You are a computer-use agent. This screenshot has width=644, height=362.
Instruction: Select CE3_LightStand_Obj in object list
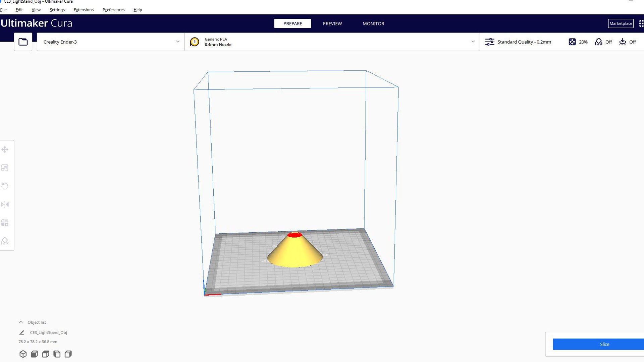48,333
